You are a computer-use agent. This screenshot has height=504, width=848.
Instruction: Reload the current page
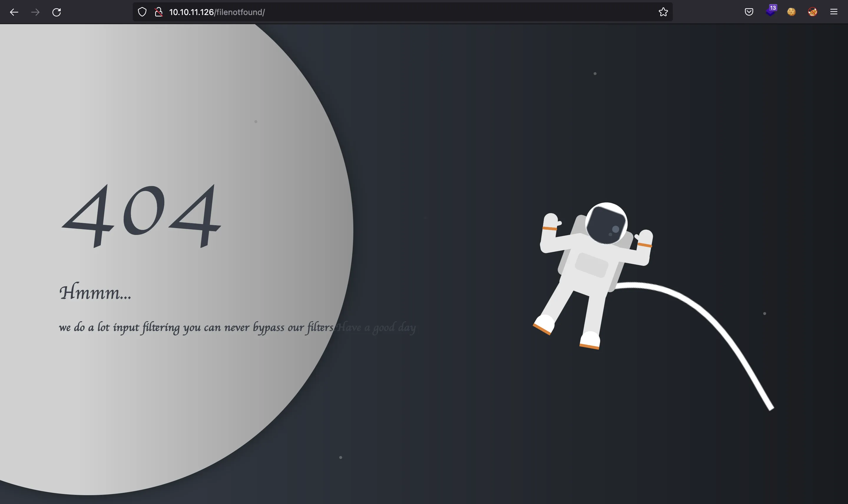point(57,12)
